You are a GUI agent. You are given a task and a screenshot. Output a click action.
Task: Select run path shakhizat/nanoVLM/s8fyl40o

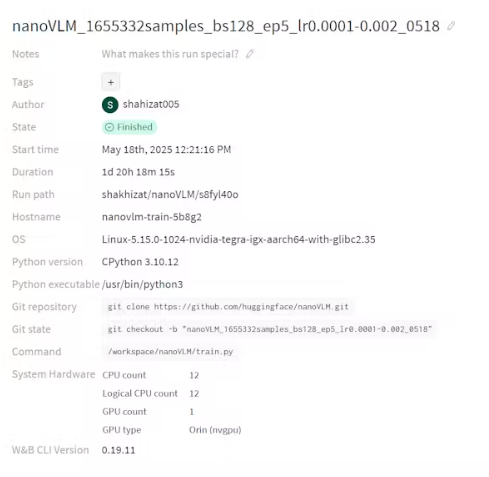click(170, 195)
